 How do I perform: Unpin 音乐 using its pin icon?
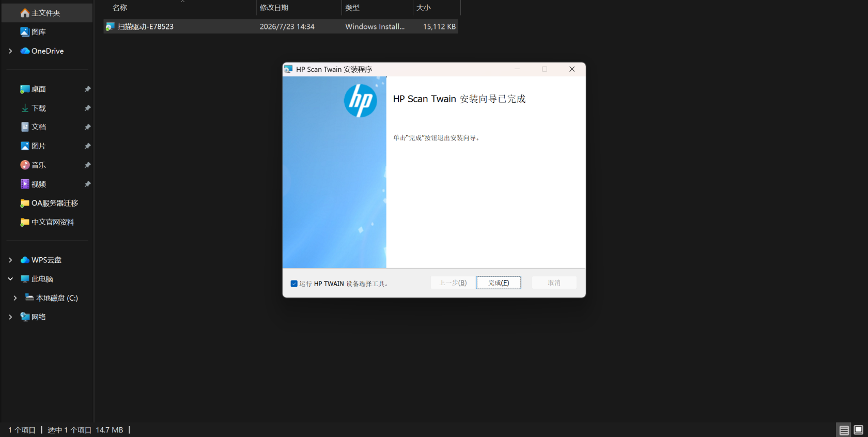point(87,165)
